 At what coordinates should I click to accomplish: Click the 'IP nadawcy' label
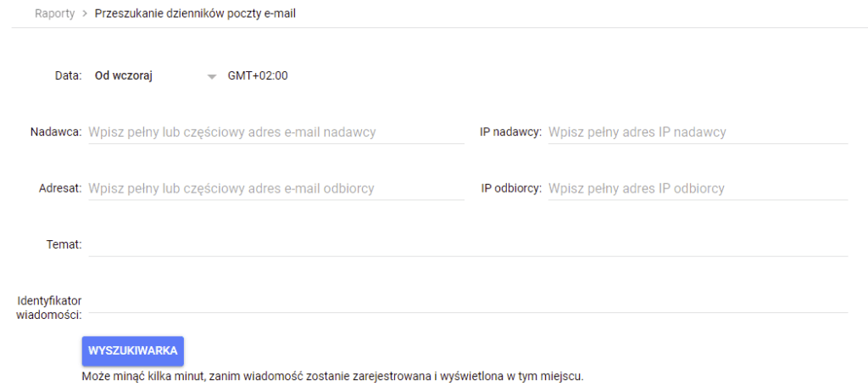510,132
